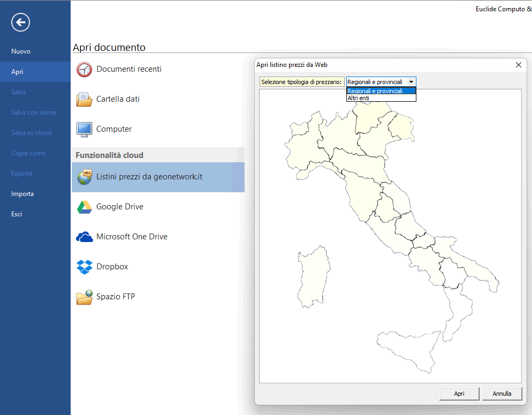Click the back arrow circle icon
The width and height of the screenshot is (532, 415).
point(20,22)
